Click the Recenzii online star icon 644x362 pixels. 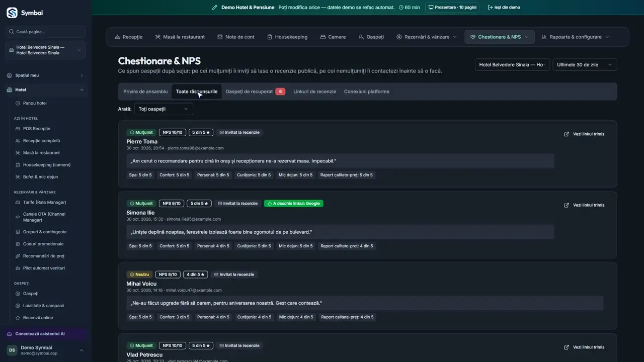tap(18, 318)
